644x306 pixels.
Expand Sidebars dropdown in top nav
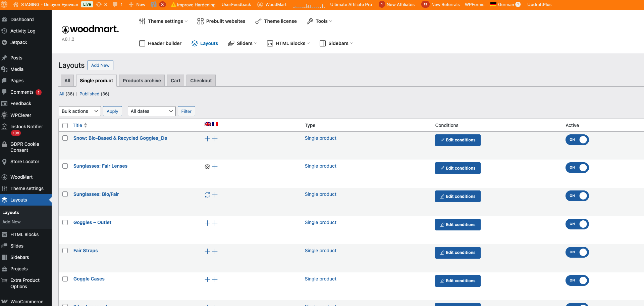(336, 43)
